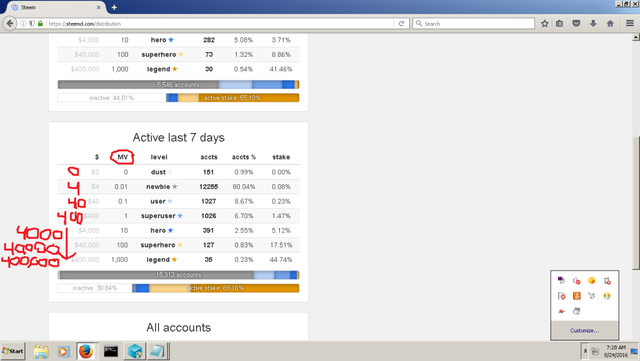Click the purple monitor tray icon
This screenshot has height=361, width=640.
(561, 281)
